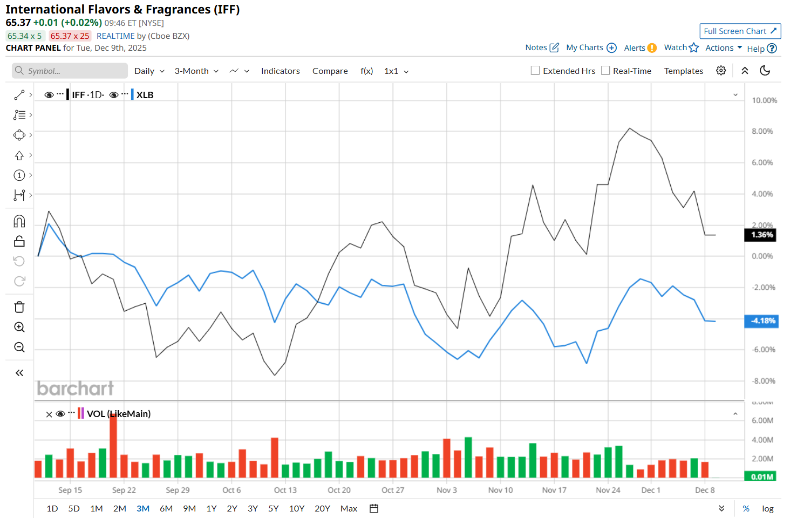The width and height of the screenshot is (797, 532).
Task: Toggle the log scale
Action: 767,508
